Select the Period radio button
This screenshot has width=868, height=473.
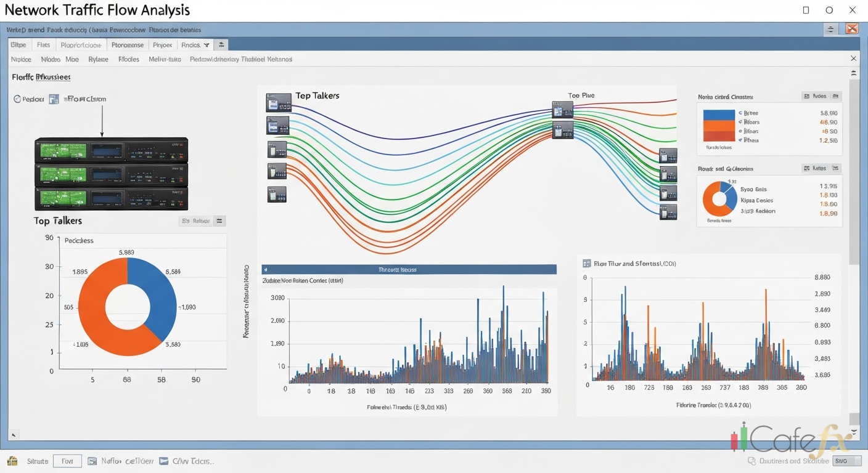tap(17, 99)
